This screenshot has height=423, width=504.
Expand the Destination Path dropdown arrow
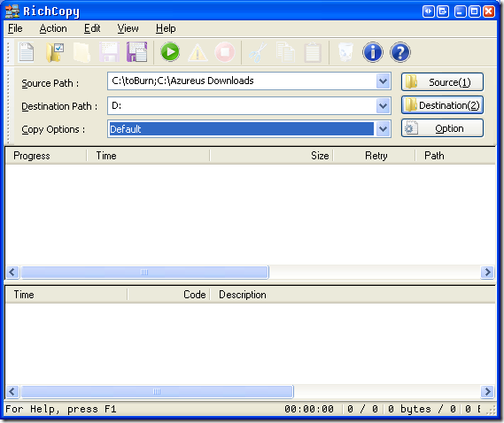point(383,105)
